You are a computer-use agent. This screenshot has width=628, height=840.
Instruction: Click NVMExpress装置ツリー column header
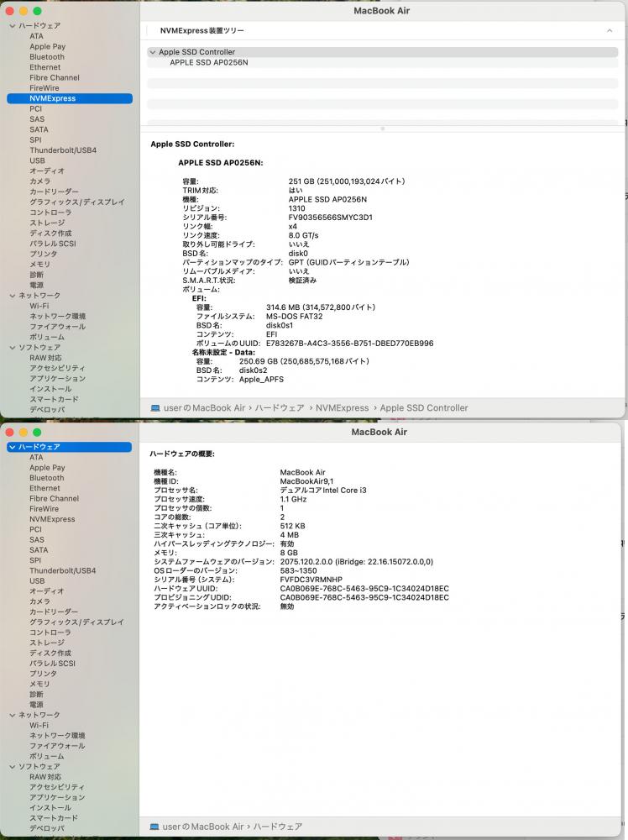tap(201, 31)
